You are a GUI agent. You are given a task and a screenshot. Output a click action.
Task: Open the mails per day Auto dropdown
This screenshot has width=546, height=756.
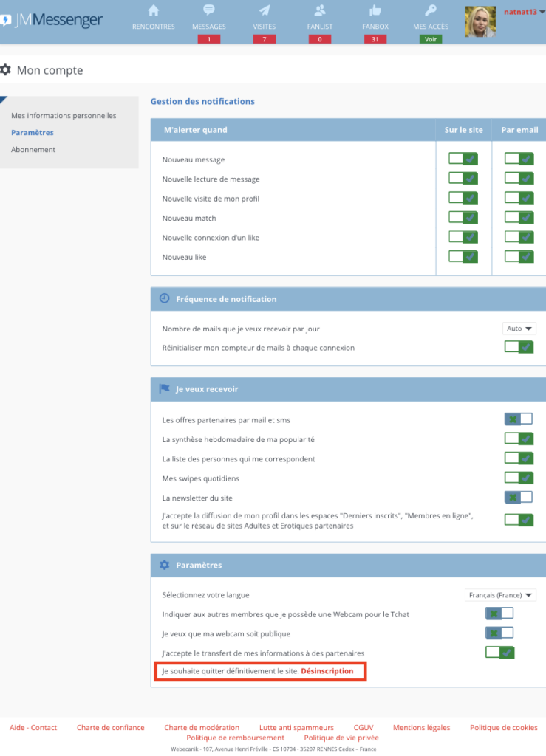519,329
